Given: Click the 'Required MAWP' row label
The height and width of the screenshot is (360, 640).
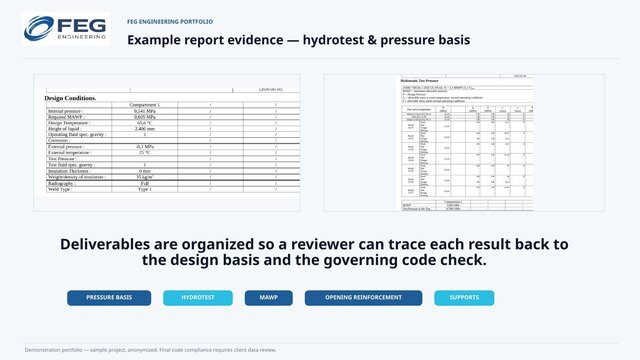Looking at the screenshot, I should (66, 117).
